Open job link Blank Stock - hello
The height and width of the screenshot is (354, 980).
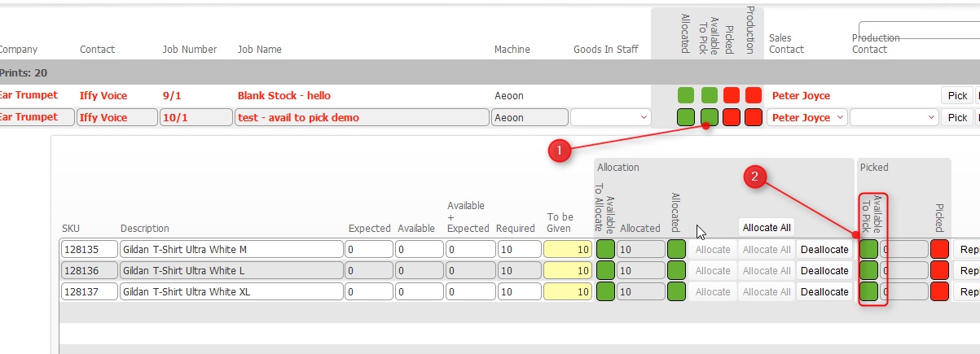[283, 95]
